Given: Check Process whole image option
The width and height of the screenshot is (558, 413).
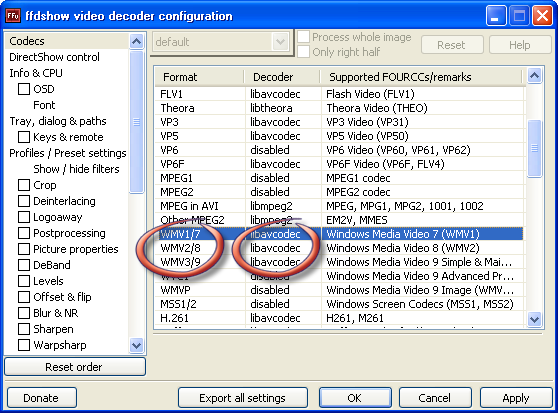Looking at the screenshot, I should coord(303,37).
